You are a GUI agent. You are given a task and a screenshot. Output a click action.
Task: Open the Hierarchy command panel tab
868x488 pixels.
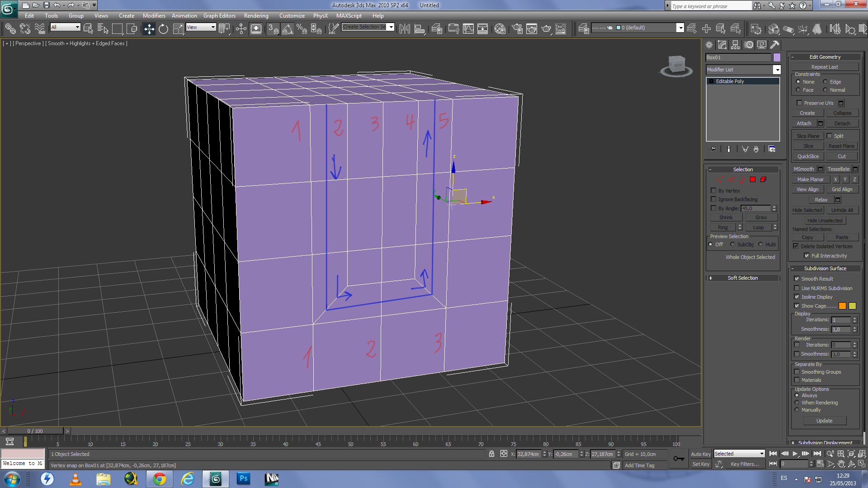[x=736, y=45]
